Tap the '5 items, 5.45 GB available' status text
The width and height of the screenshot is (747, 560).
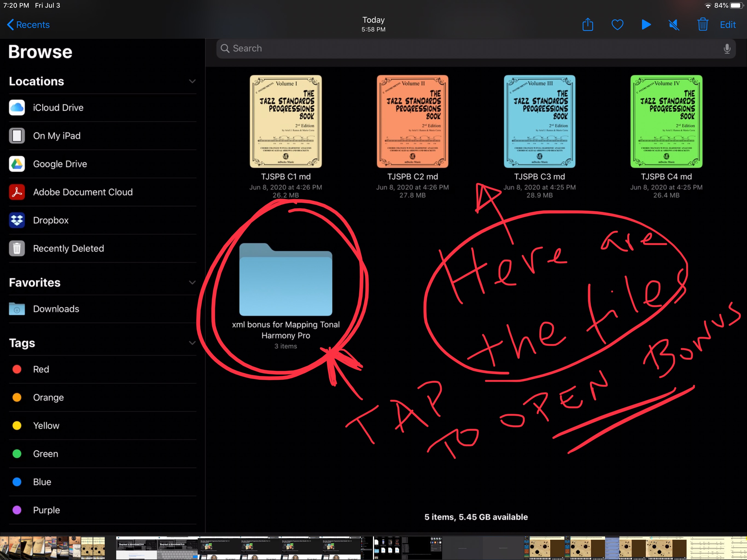476,517
